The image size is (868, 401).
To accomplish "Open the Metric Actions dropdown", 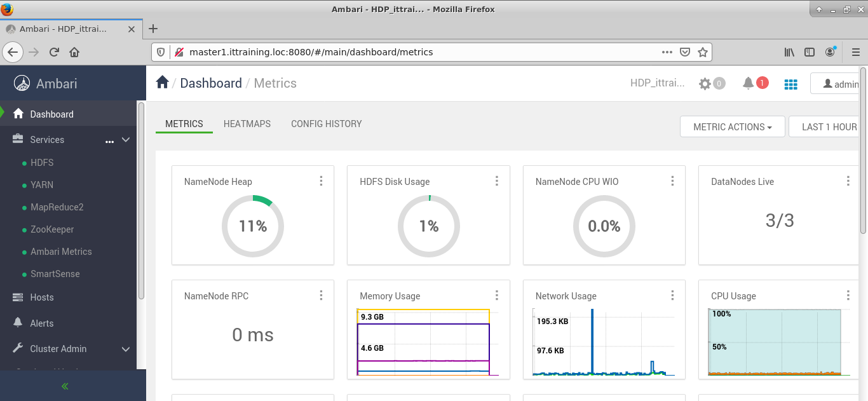I will click(x=732, y=127).
